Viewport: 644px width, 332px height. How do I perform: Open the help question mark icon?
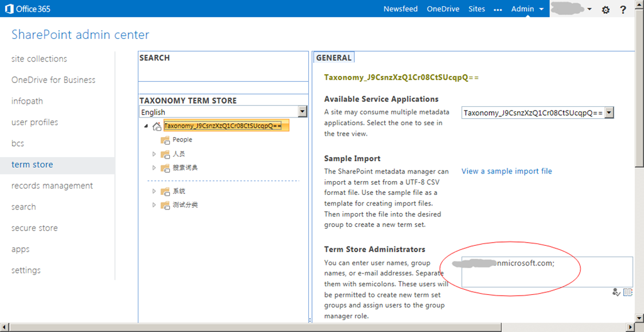[x=623, y=10]
